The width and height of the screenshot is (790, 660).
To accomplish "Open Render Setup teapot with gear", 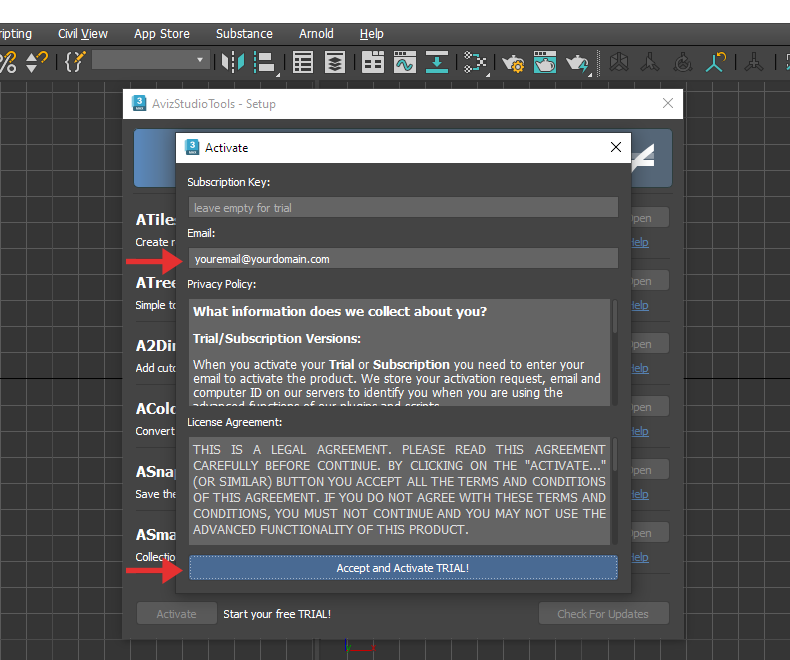I will point(513,63).
